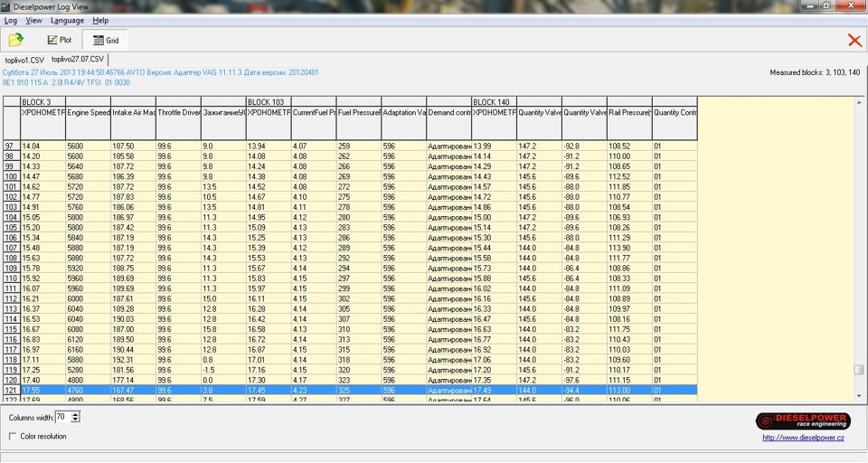Viewport: 868px width, 463px height.
Task: Click the Dieselpower Log View title bar icon
Action: (x=5, y=6)
